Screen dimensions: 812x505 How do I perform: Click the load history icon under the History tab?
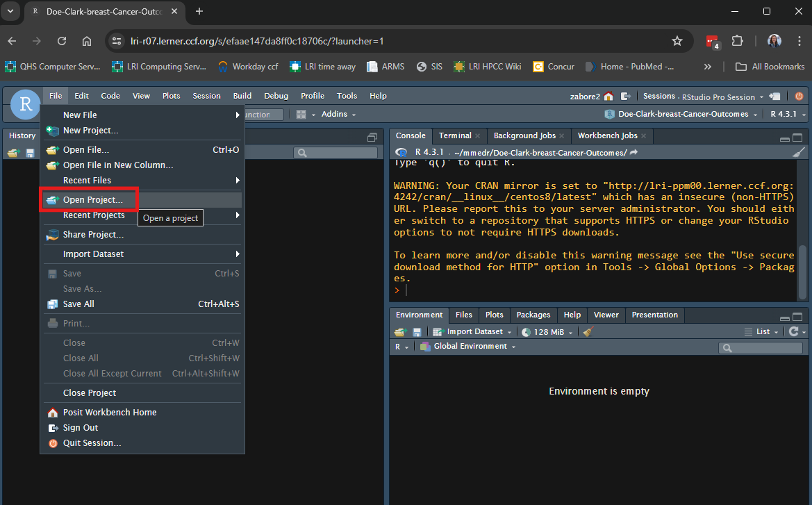point(13,153)
